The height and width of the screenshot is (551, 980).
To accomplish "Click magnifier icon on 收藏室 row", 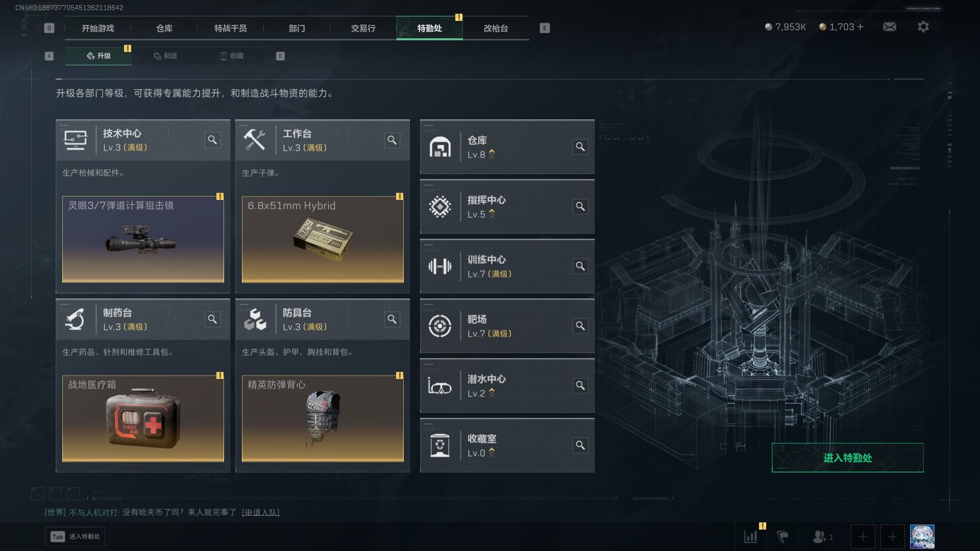I will pos(580,445).
